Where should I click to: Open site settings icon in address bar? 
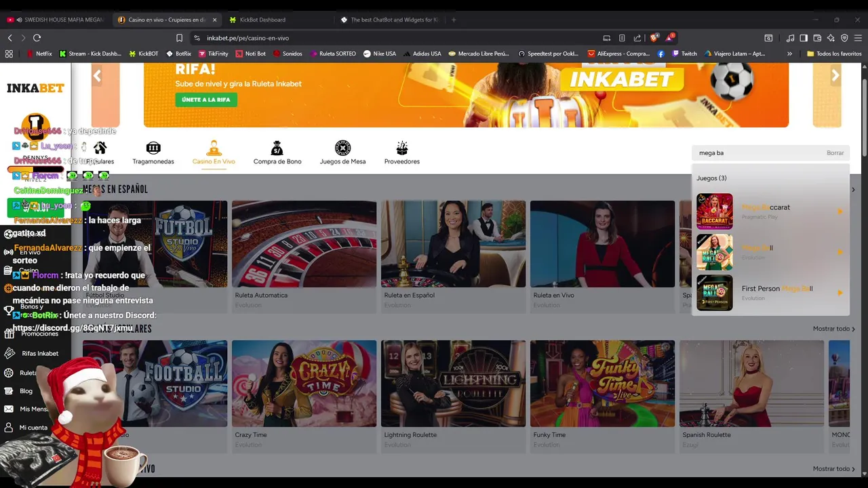click(197, 38)
